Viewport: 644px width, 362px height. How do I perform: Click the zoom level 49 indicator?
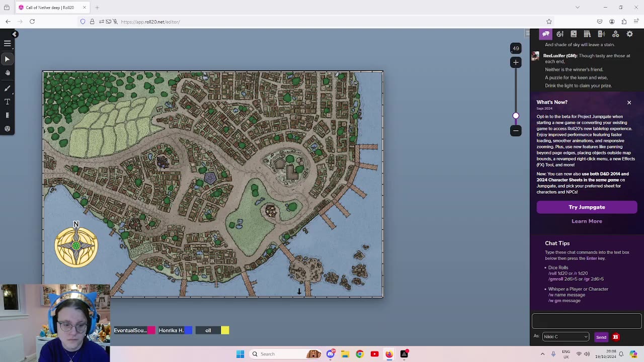[x=516, y=48]
